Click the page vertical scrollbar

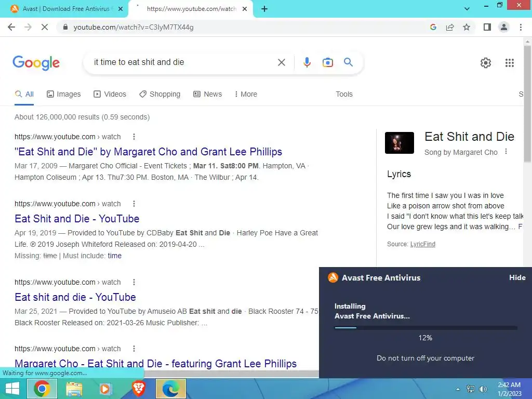pos(527,104)
